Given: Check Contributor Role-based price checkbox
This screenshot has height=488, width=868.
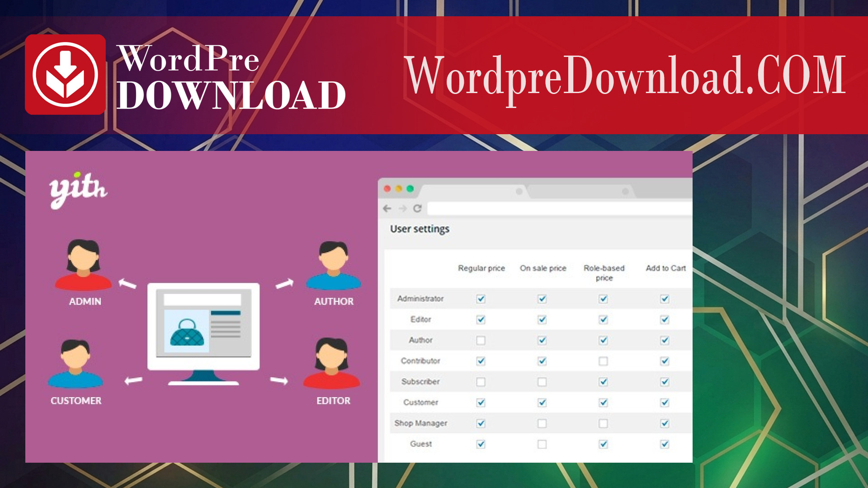Looking at the screenshot, I should (604, 361).
